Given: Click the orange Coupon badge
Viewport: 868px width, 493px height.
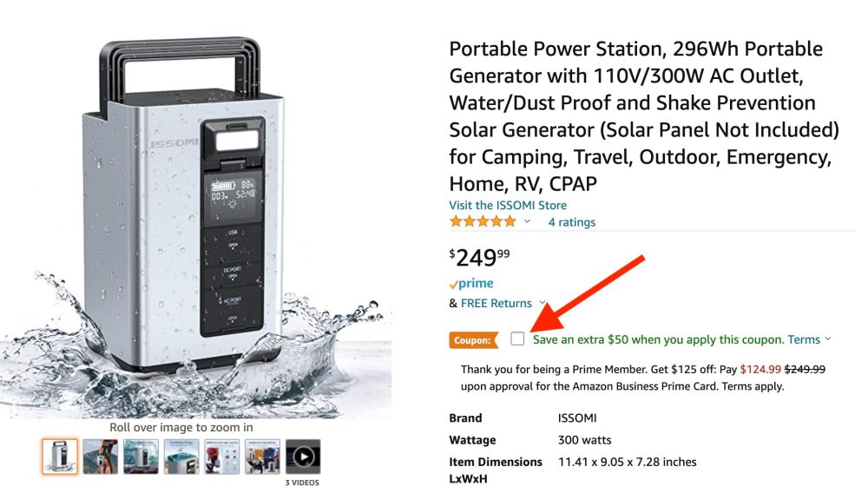Looking at the screenshot, I should [x=472, y=340].
